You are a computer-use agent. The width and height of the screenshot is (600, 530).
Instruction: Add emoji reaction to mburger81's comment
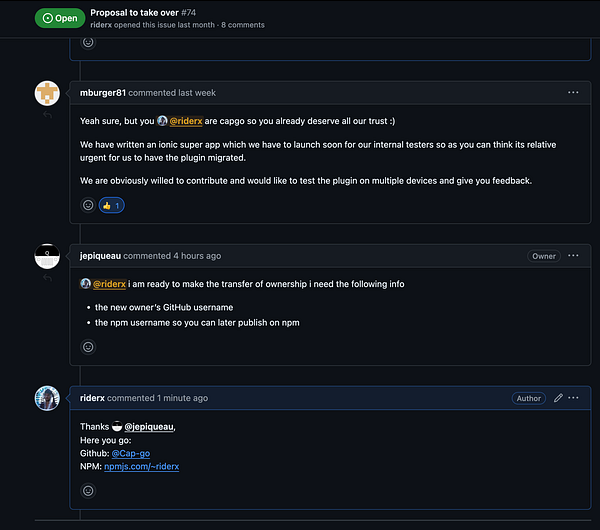pyautogui.click(x=88, y=205)
